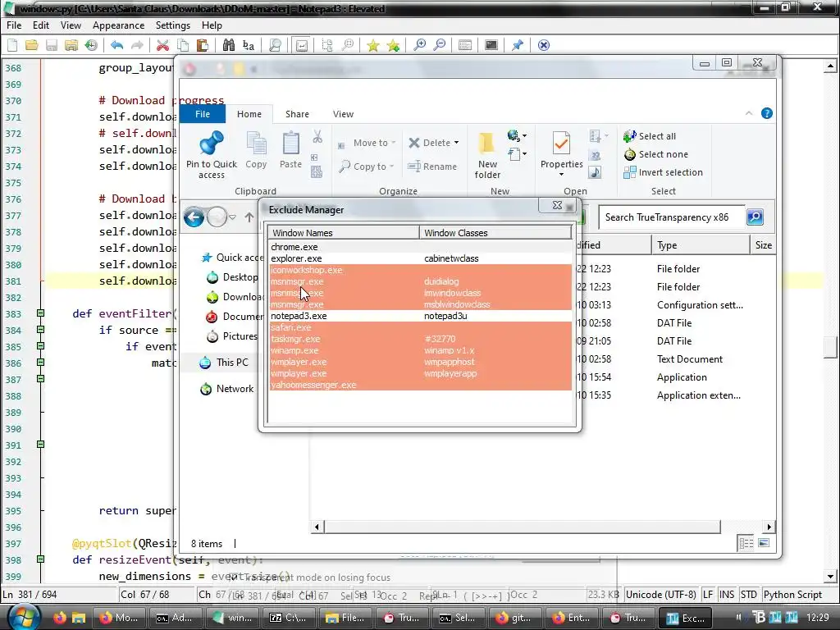This screenshot has height=630, width=840.
Task: Collapse fold marker at line 398
Action: pyautogui.click(x=40, y=559)
